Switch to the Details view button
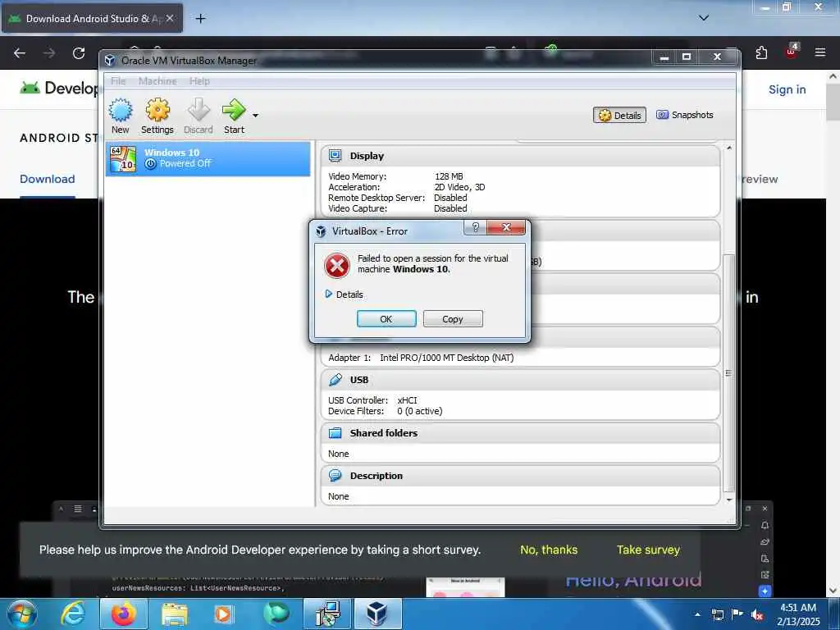840x630 pixels. click(620, 115)
